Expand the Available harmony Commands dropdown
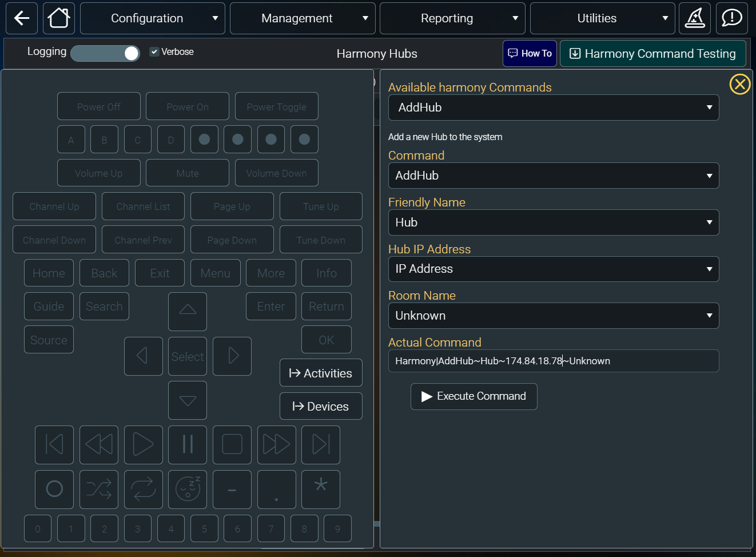Screen dimensions: 756x557 [554, 108]
